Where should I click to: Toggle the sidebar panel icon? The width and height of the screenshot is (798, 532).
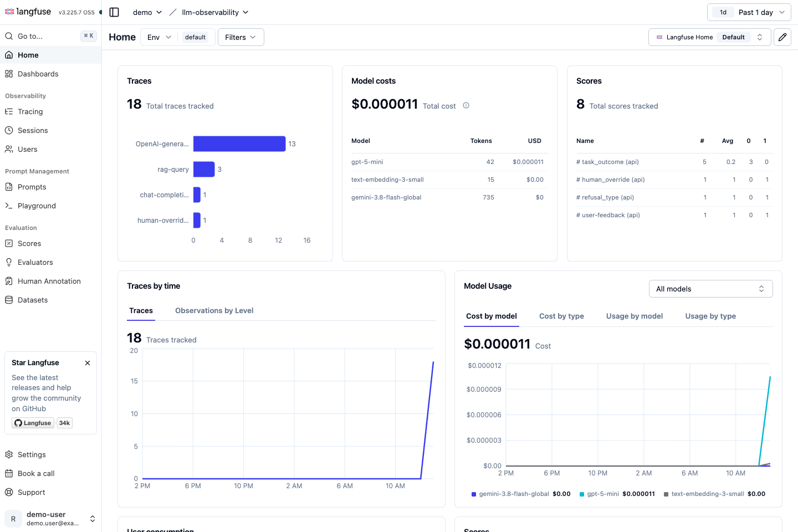coord(114,12)
